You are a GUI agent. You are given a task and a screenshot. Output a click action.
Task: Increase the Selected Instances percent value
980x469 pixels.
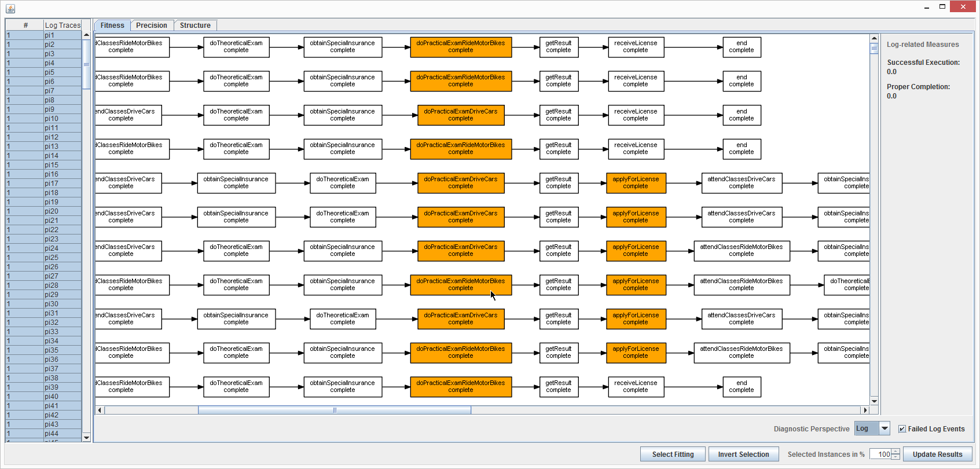click(x=895, y=452)
